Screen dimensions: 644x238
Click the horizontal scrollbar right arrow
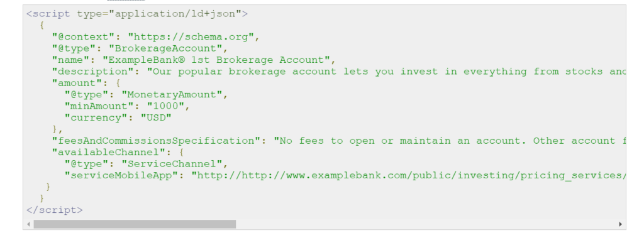tap(620, 224)
